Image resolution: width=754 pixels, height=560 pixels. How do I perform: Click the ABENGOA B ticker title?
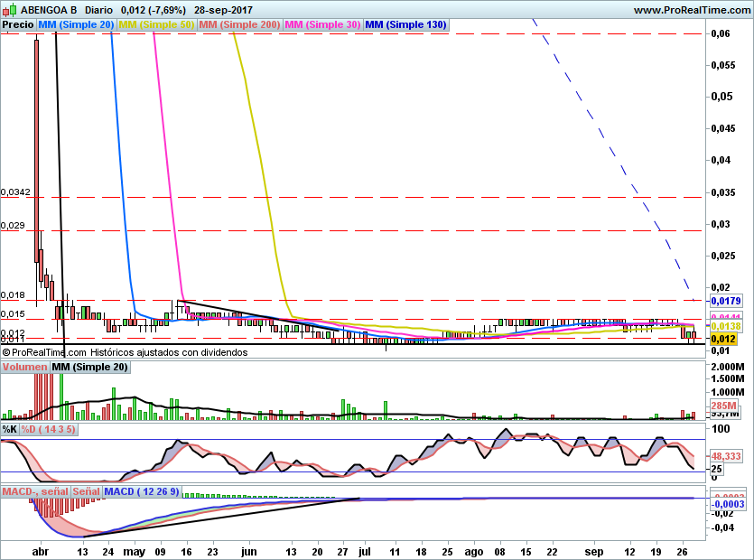pyautogui.click(x=49, y=10)
